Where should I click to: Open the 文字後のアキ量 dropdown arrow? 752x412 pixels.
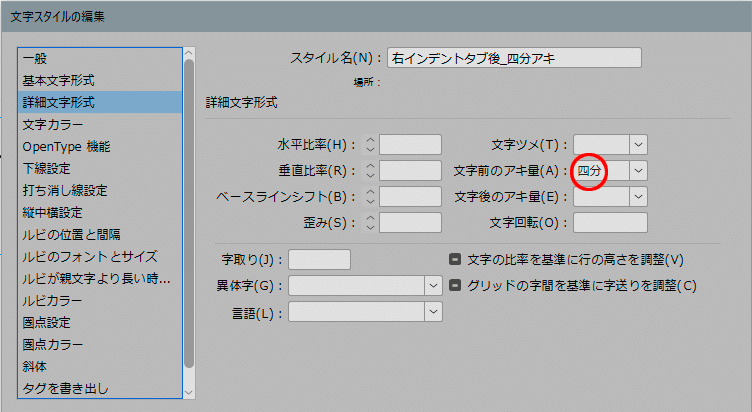coord(638,197)
